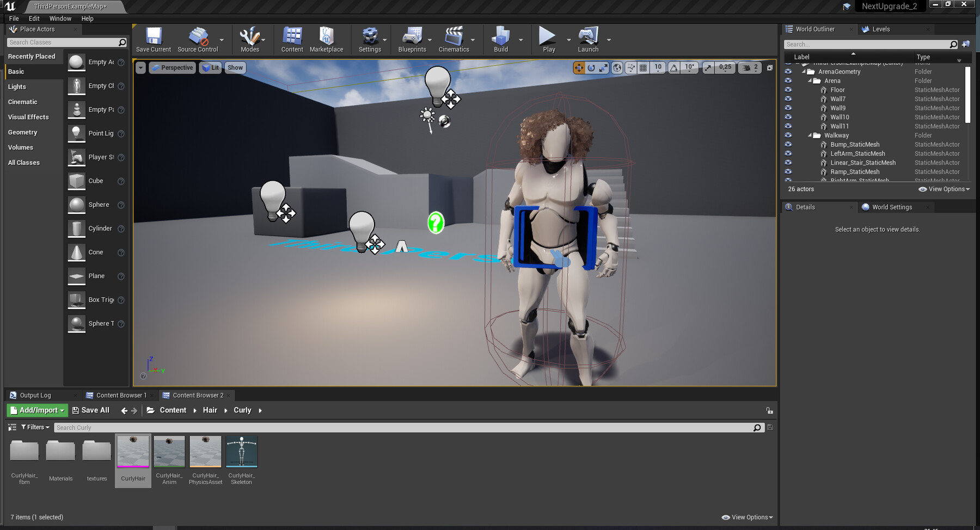Click Show button in viewport
The image size is (980, 530).
pos(235,67)
